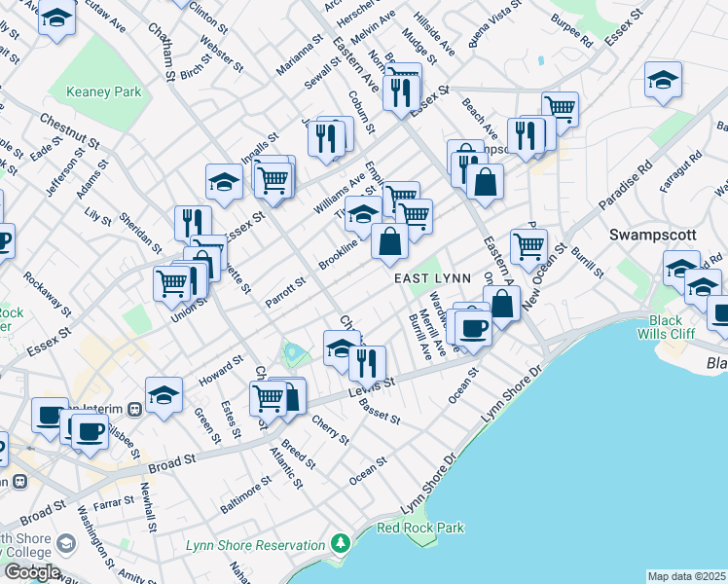
Task: Click the Farrar St label
Action: pos(114,503)
